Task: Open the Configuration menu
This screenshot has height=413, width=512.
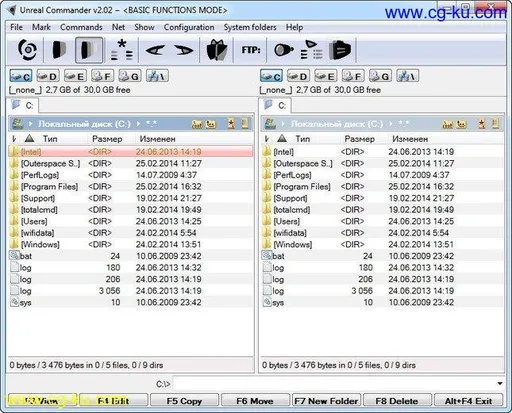Action: 189,27
